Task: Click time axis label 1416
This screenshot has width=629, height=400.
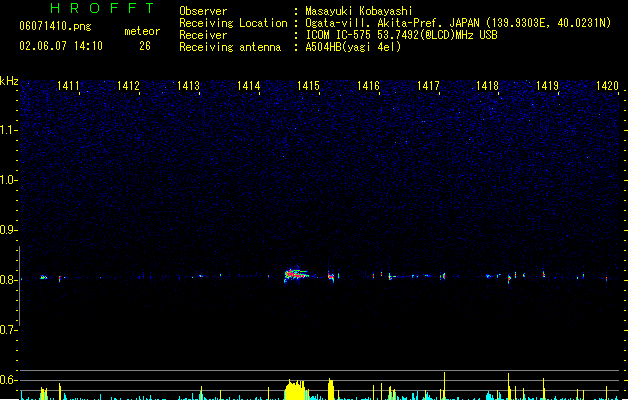Action: 368,86
